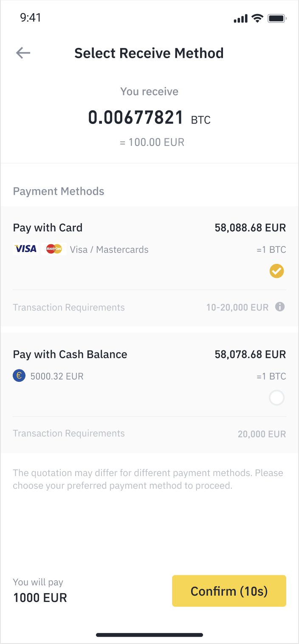Tap the back arrow icon

click(x=23, y=53)
